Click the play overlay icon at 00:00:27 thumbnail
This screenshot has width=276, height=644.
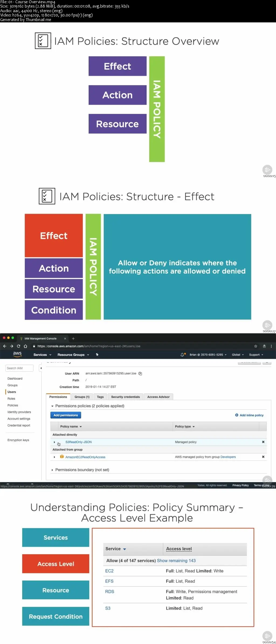pos(267,325)
